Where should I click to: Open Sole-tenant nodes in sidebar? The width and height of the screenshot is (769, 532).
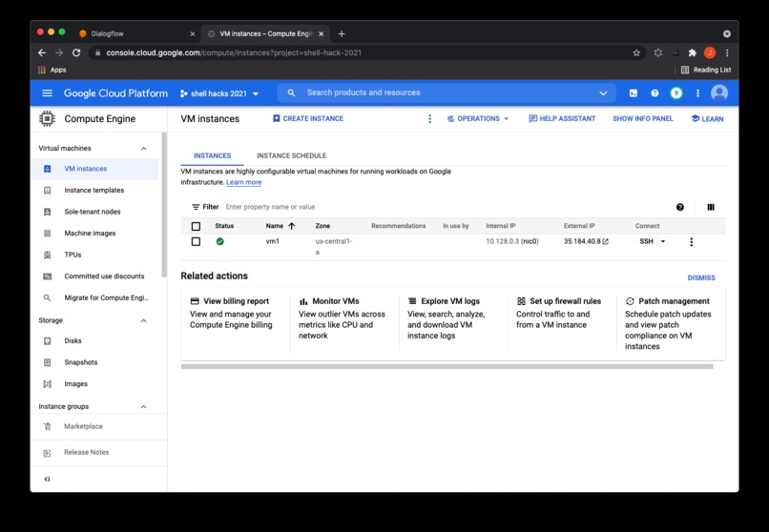coord(95,212)
